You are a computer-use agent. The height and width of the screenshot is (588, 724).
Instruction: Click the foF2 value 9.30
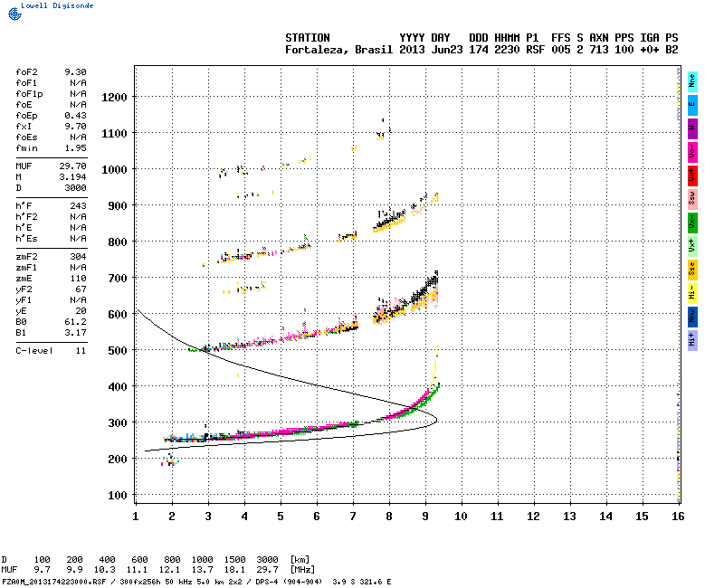click(x=75, y=72)
